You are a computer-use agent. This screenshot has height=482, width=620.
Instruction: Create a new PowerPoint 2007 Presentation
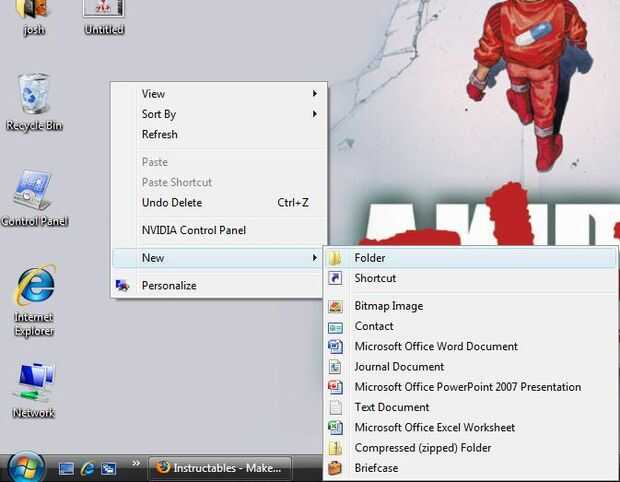pyautogui.click(x=471, y=387)
